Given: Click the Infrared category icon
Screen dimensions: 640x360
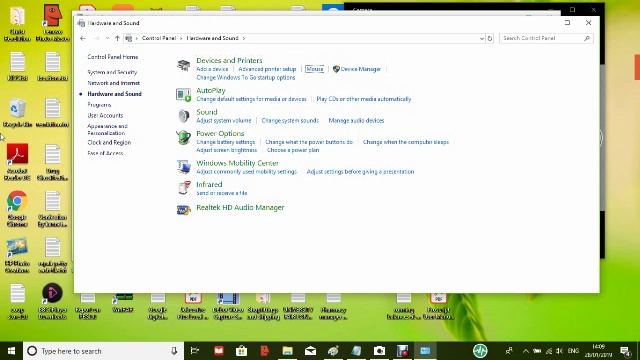Looking at the screenshot, I should point(184,188).
